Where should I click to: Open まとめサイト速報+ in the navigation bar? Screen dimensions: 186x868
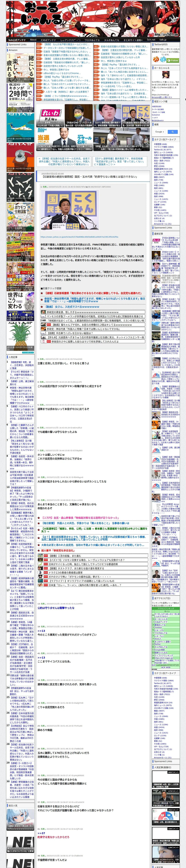(133, 40)
